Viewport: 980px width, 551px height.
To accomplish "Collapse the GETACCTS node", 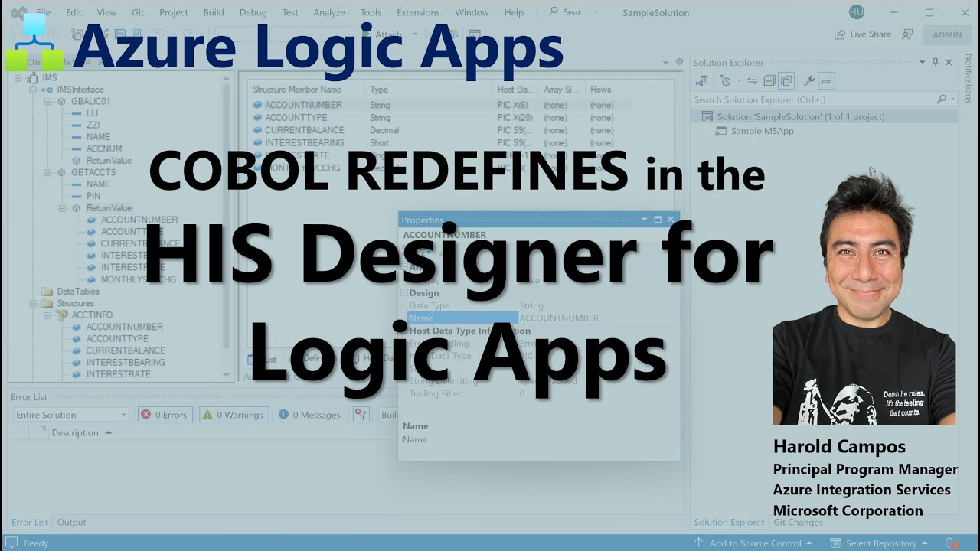I will pyautogui.click(x=49, y=172).
